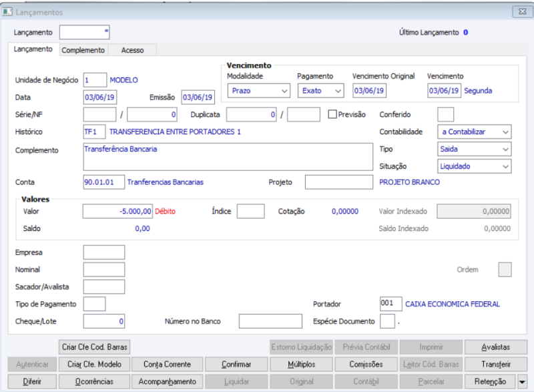Image resolution: width=534 pixels, height=392 pixels.
Task: Open the Modalidade dropdown showing Prazo
Action: pos(259,91)
